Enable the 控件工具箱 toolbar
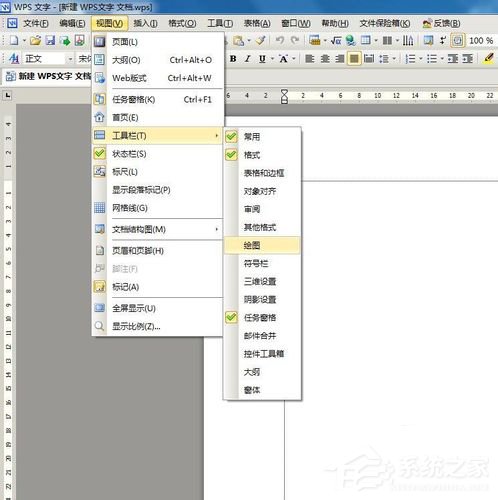 coord(262,354)
